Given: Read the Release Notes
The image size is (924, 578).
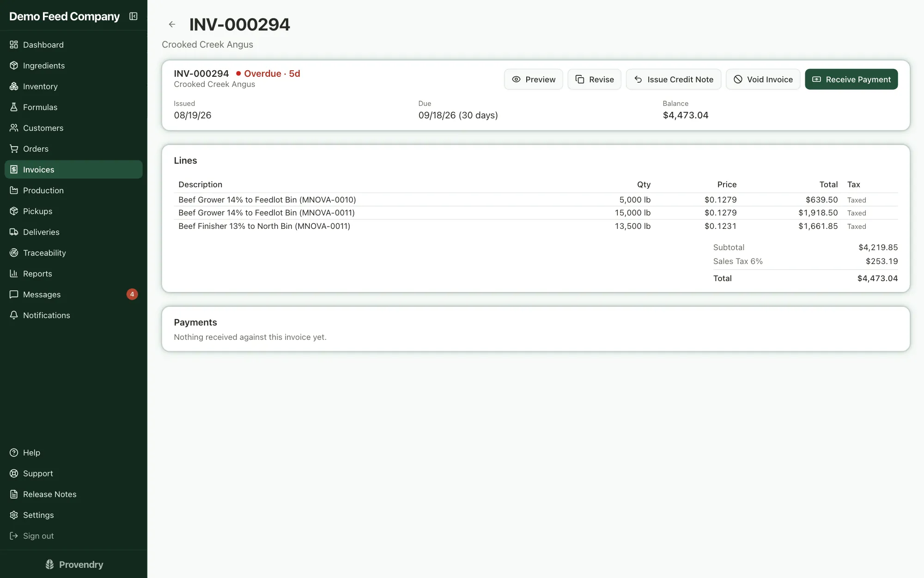Looking at the screenshot, I should click(x=73, y=494).
